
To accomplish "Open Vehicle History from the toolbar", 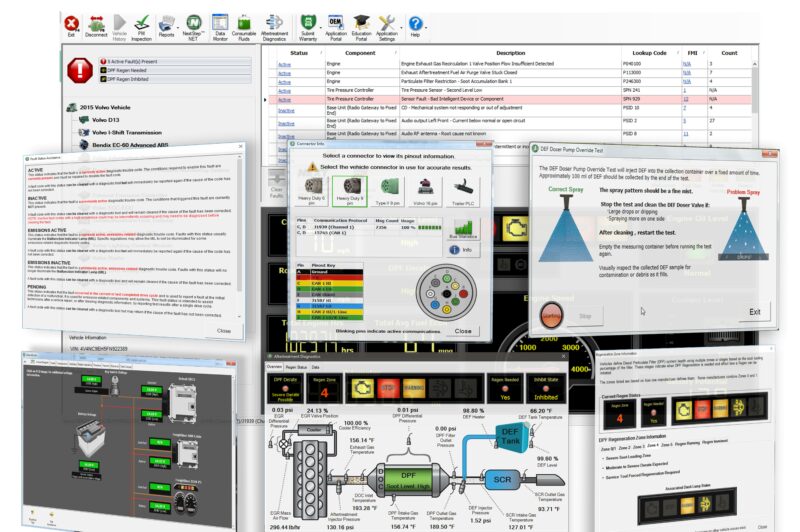I will 119,28.
